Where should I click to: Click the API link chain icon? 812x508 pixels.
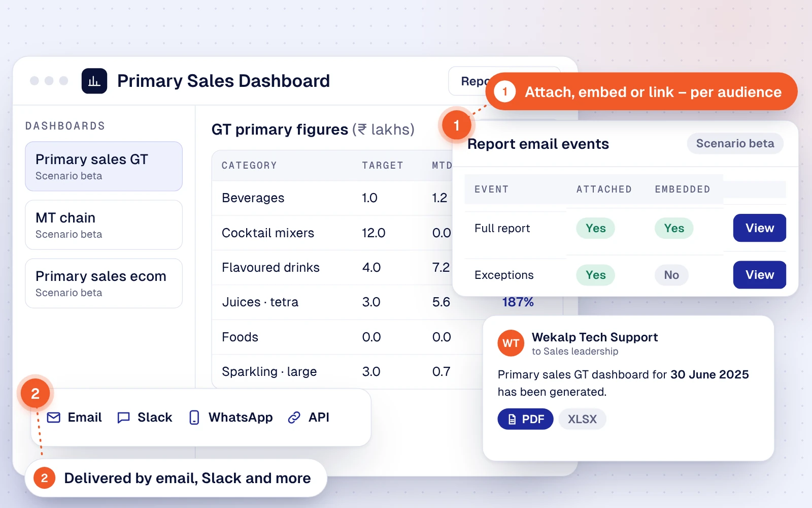(x=294, y=418)
